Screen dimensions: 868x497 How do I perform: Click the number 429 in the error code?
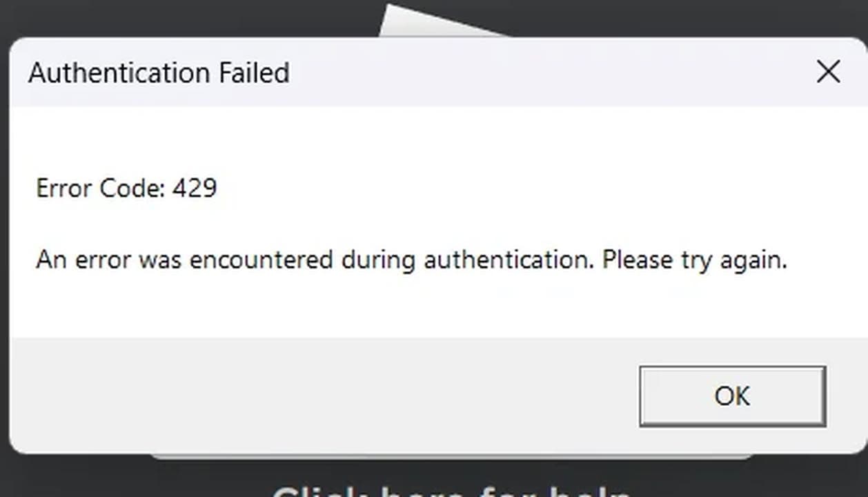195,188
